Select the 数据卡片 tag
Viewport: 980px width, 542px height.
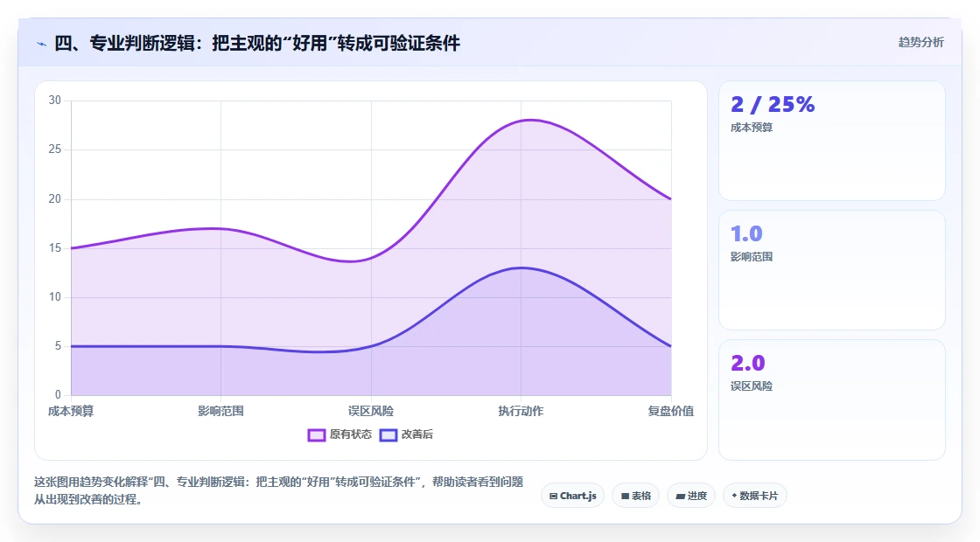(754, 496)
